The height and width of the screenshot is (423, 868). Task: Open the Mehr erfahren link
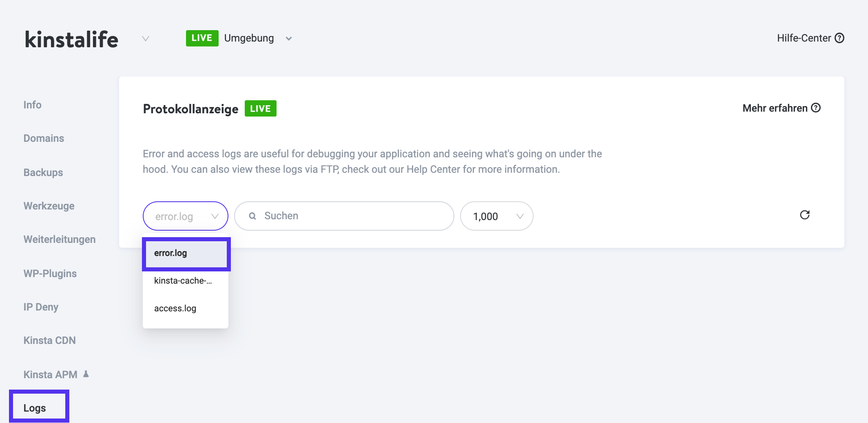click(x=775, y=108)
